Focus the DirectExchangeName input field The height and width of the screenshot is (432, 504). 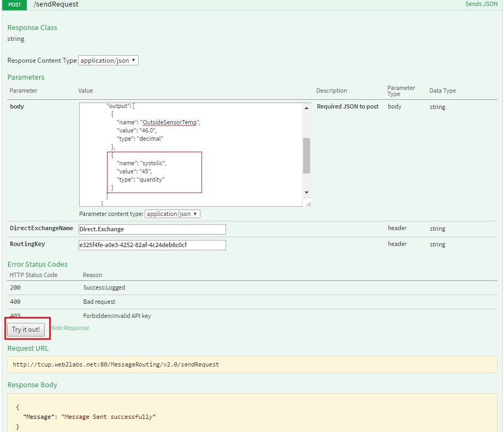point(152,229)
